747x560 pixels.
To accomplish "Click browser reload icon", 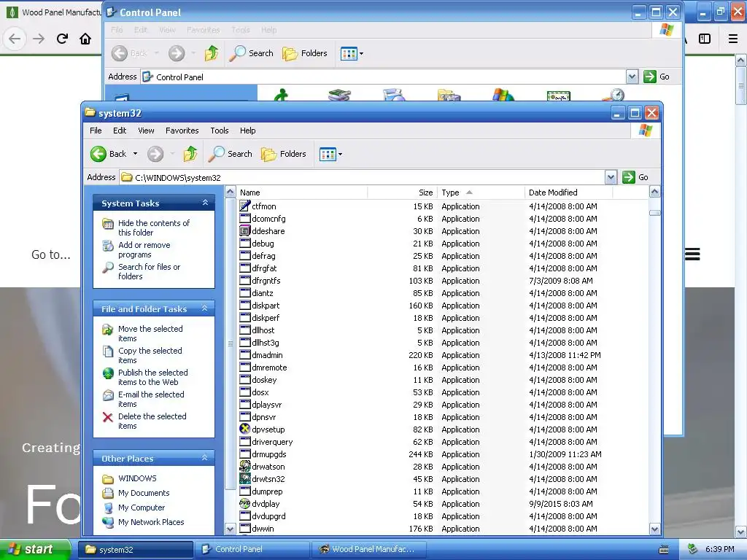I will click(x=62, y=39).
